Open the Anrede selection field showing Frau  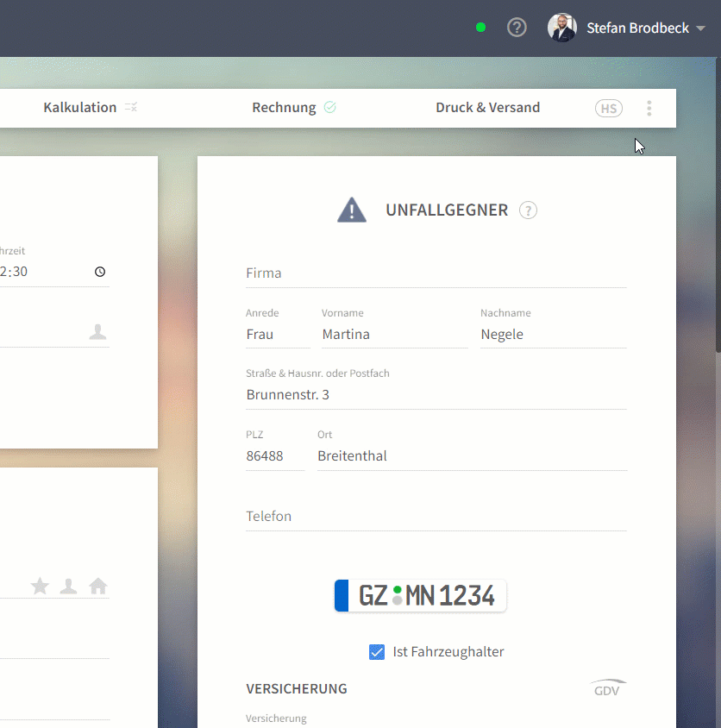[278, 335]
